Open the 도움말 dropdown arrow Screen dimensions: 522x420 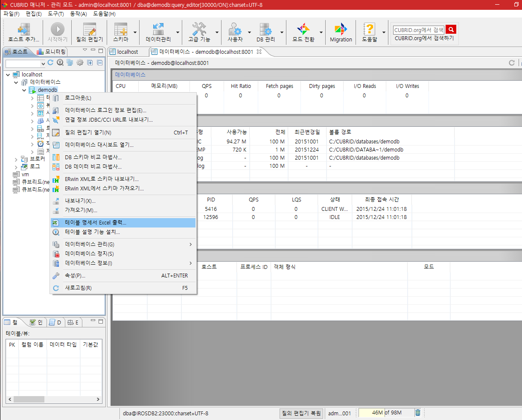point(384,32)
